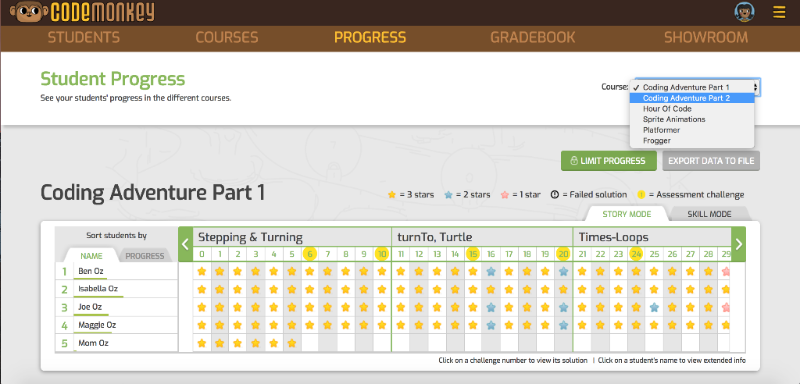800x384 pixels.
Task: Sort students by Progress tab
Action: pyautogui.click(x=145, y=256)
